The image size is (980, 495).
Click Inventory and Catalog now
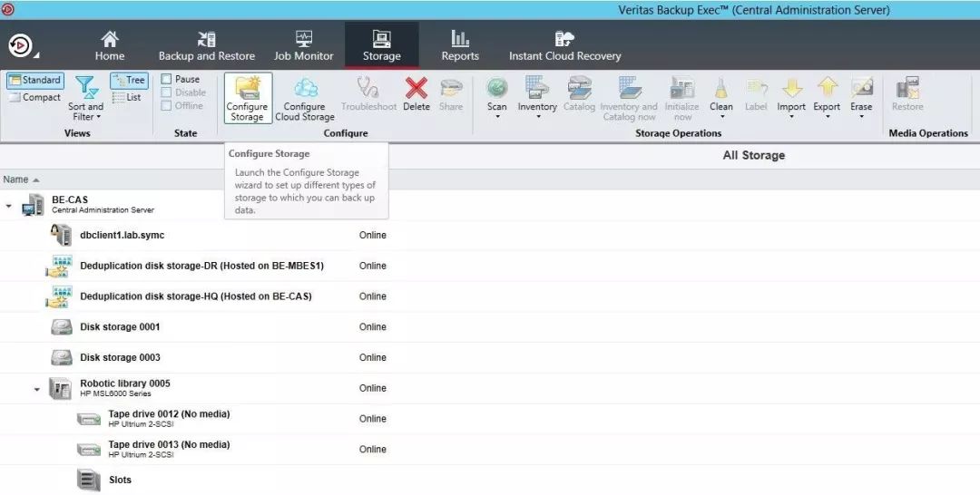tap(629, 98)
